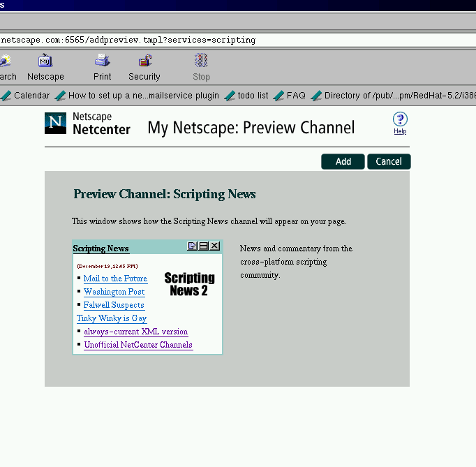Viewport: 476px width, 467px height.
Task: Click the Unofficial NetCenter Channels link
Action: click(137, 345)
